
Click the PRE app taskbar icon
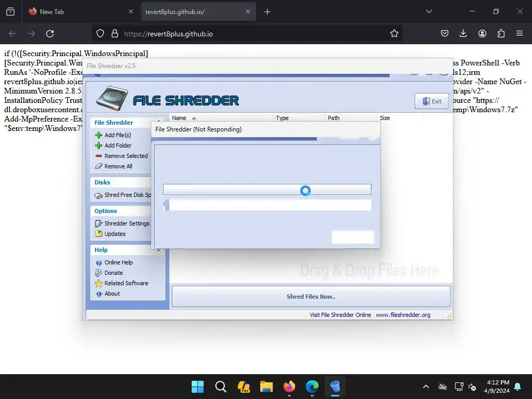pyautogui.click(x=244, y=387)
